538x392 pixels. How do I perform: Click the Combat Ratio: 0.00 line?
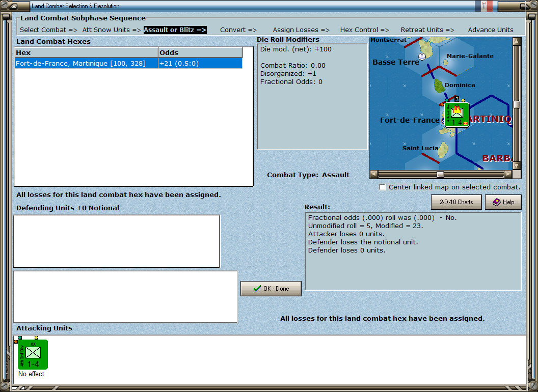[x=292, y=66]
